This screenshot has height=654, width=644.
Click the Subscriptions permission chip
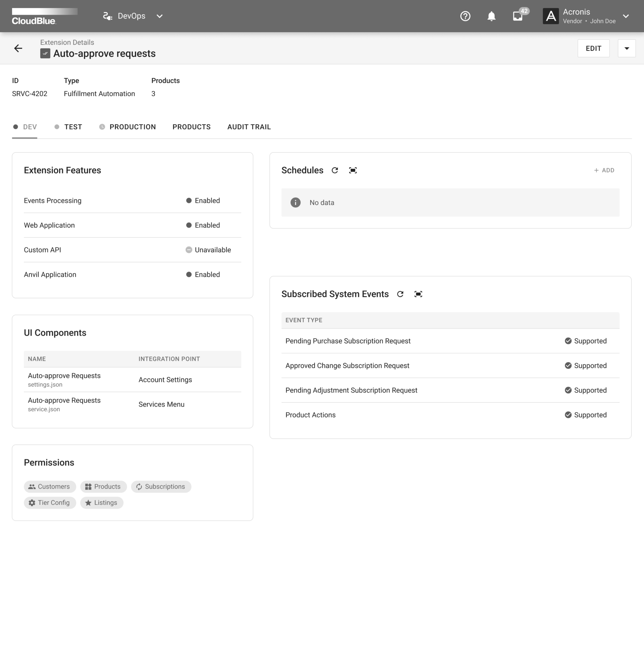161,486
